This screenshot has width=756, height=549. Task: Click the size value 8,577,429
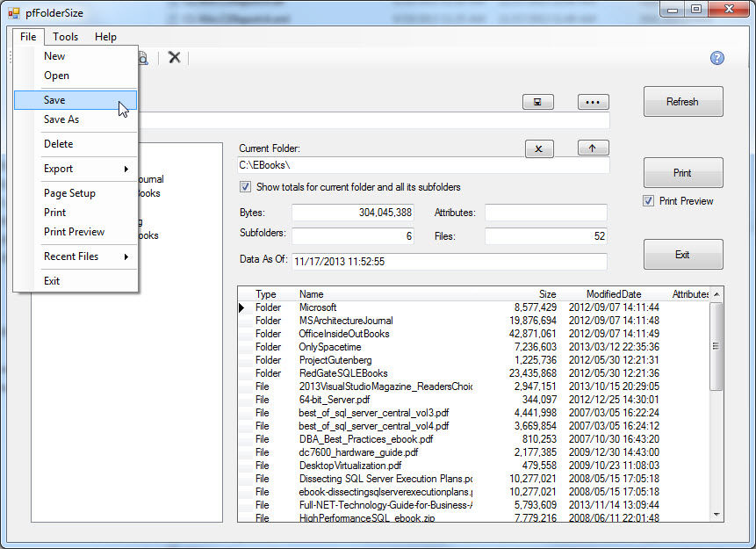[x=536, y=307]
